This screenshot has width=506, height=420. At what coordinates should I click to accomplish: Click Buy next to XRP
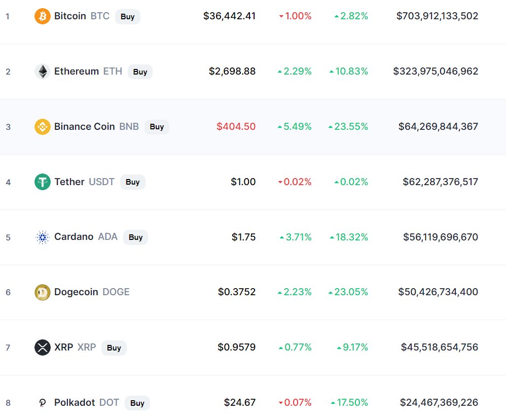coord(114,347)
